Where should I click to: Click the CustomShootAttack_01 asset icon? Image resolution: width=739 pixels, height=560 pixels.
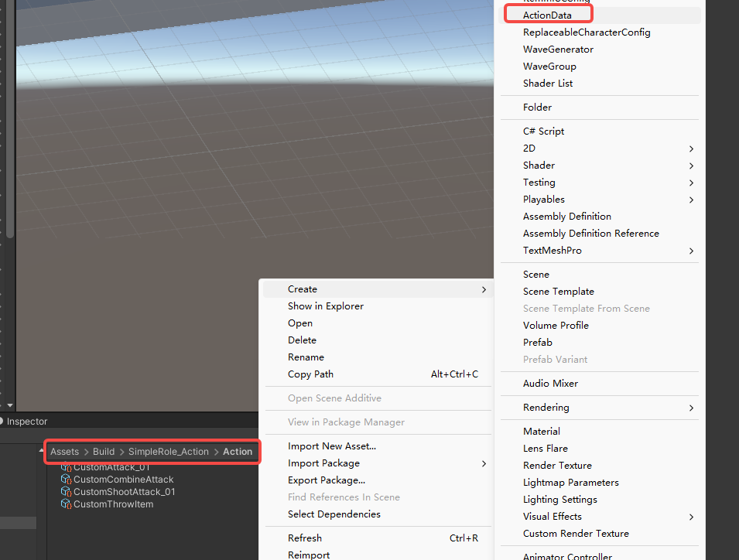coord(66,492)
